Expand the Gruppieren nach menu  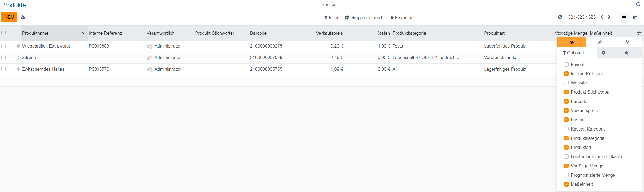(x=364, y=18)
